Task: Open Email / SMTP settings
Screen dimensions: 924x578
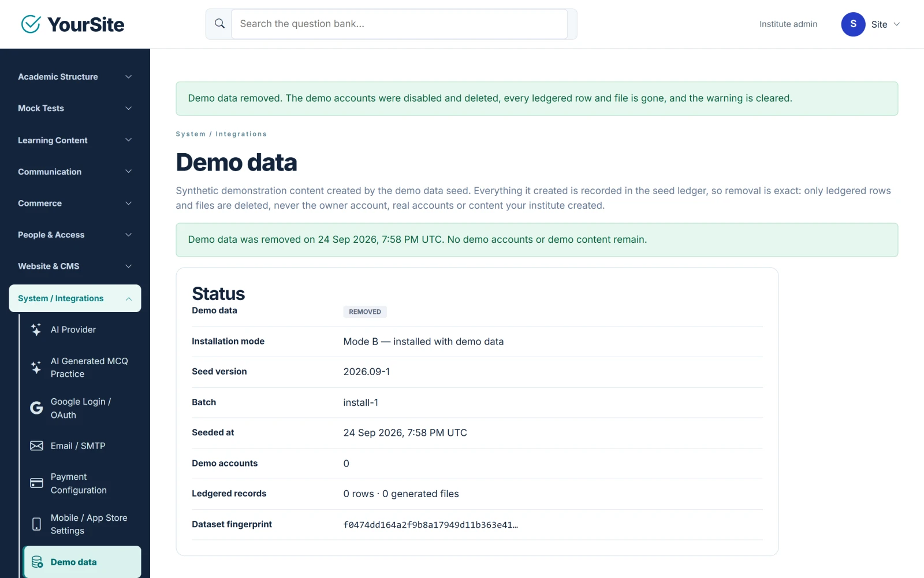Action: tap(82, 446)
